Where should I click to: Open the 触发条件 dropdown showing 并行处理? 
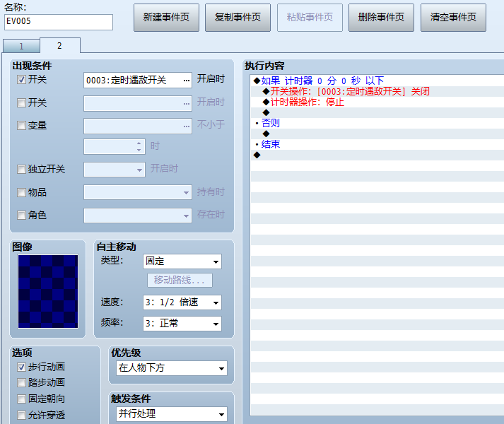pos(172,414)
